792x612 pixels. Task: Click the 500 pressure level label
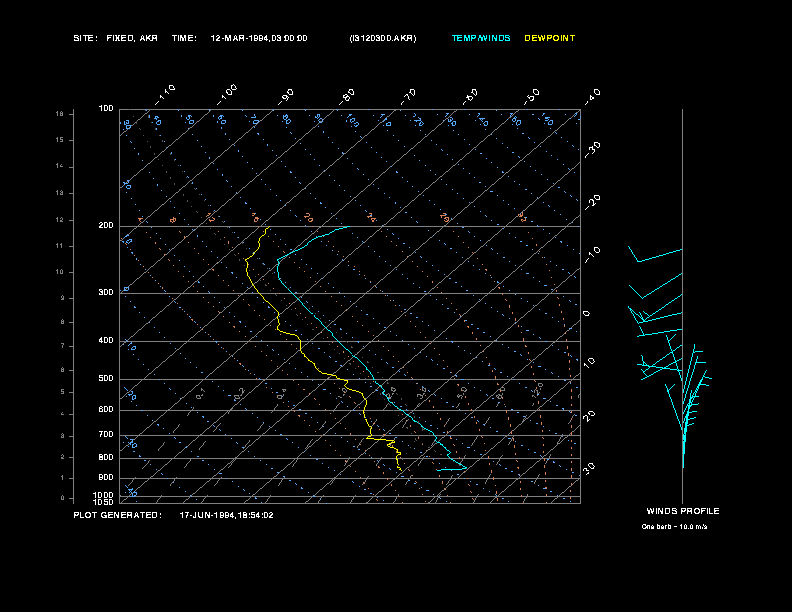tap(106, 378)
